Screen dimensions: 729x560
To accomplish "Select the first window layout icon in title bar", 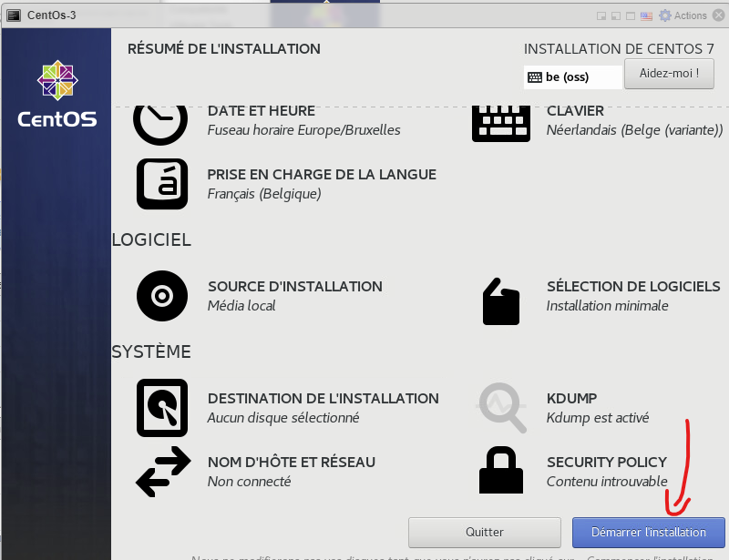I will (601, 16).
